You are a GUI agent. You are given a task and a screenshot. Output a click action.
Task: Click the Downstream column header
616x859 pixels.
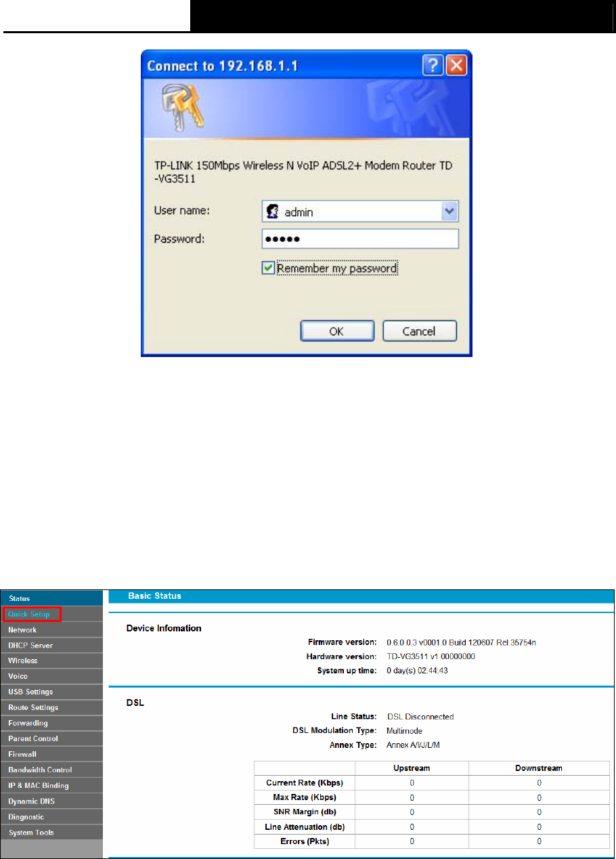(540, 768)
